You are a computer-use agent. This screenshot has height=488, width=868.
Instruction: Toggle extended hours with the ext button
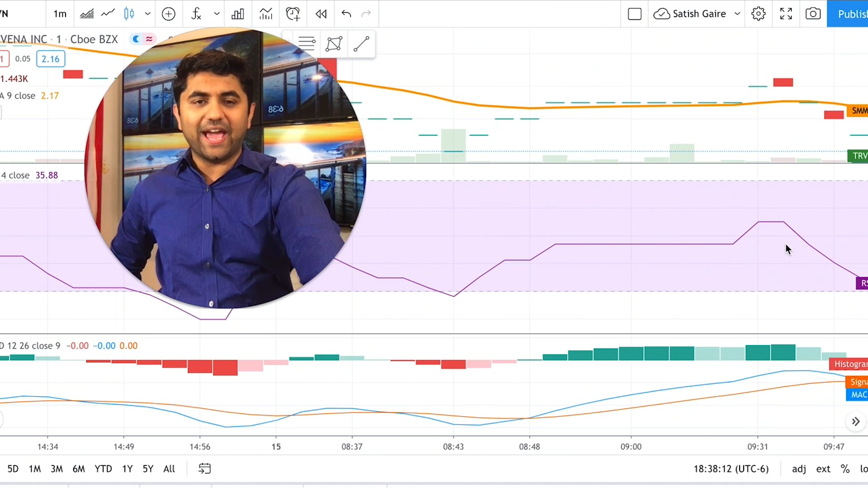(823, 469)
